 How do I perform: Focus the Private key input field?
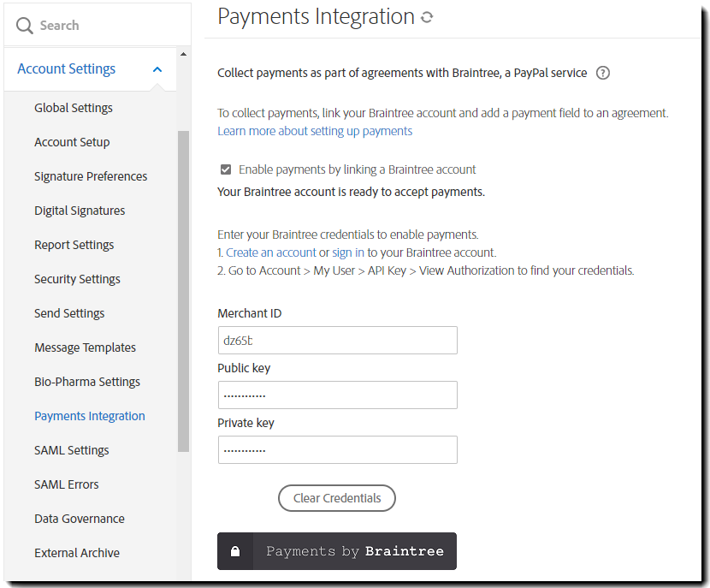click(x=337, y=449)
